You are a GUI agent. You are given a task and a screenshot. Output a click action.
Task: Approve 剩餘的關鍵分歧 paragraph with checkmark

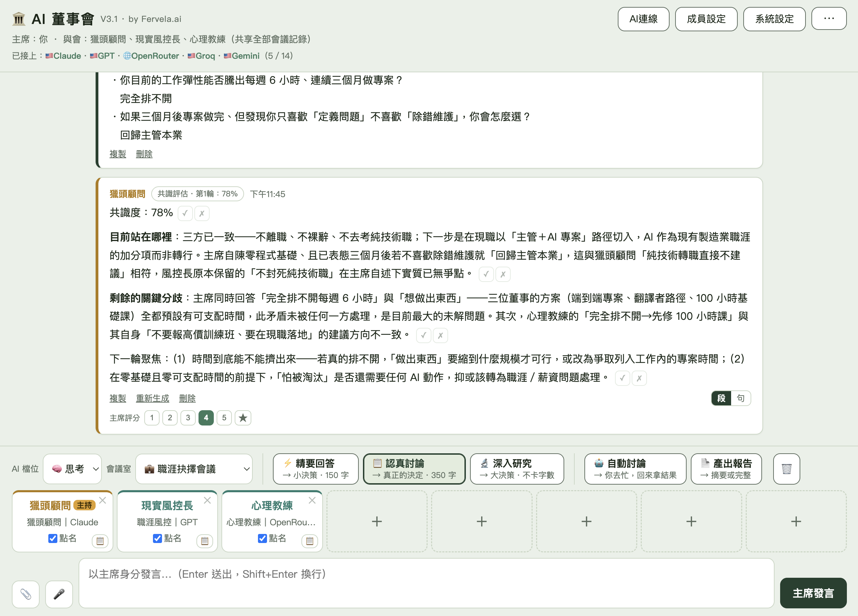tap(424, 335)
